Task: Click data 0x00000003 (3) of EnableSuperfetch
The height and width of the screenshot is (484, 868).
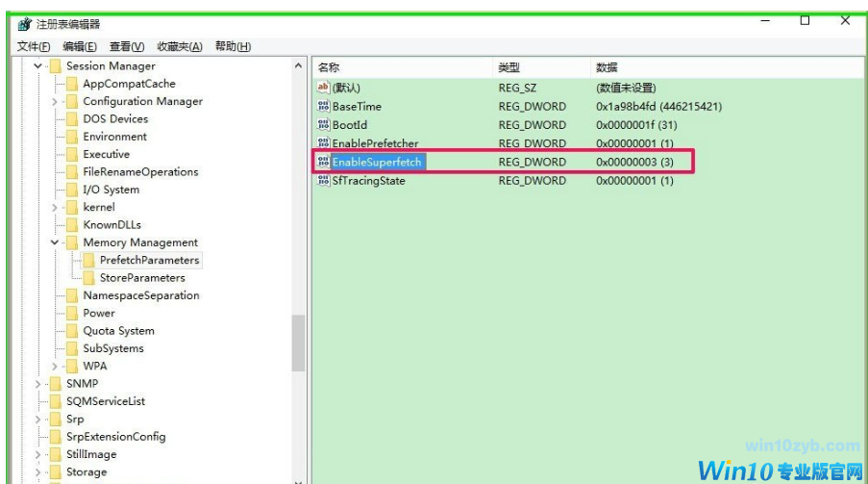Action: click(x=635, y=162)
